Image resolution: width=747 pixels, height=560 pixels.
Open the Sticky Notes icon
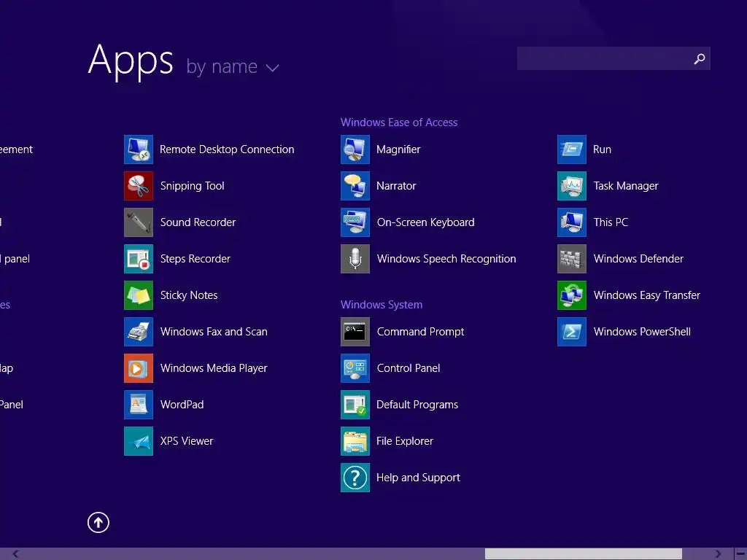tap(139, 295)
